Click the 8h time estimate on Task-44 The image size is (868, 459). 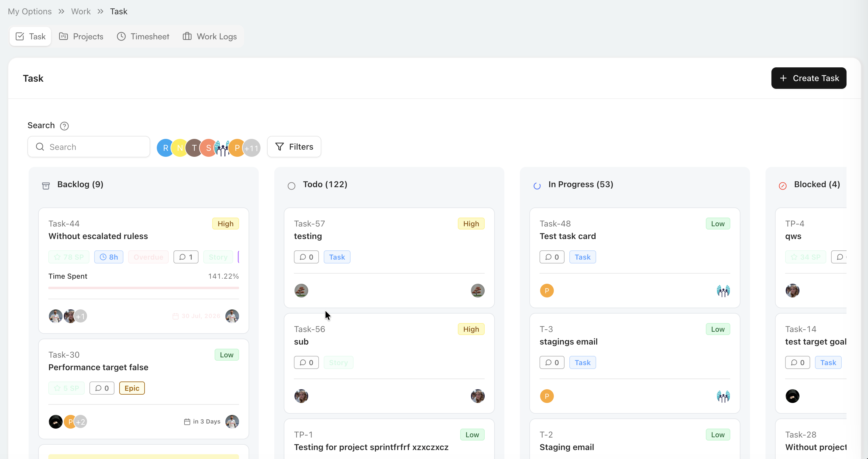108,257
